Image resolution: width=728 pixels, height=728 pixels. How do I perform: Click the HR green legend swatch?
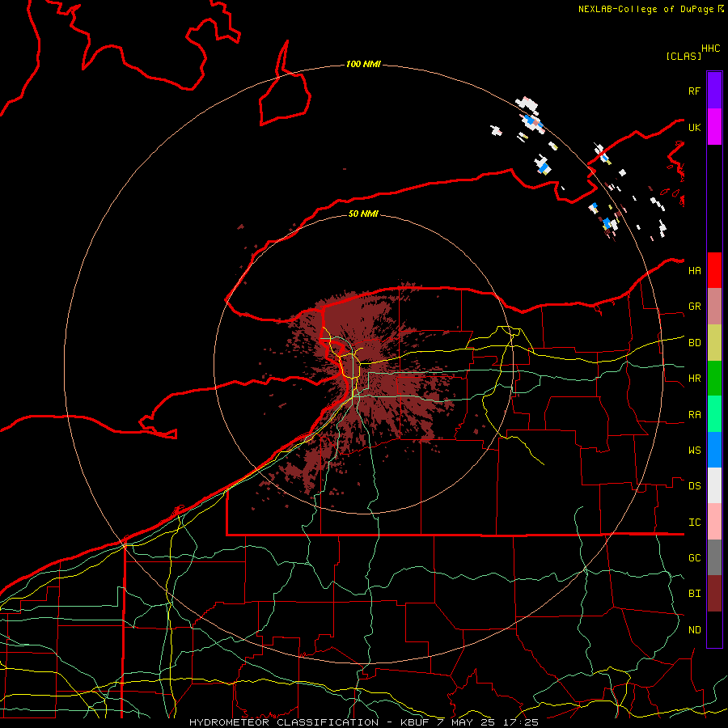(x=714, y=379)
